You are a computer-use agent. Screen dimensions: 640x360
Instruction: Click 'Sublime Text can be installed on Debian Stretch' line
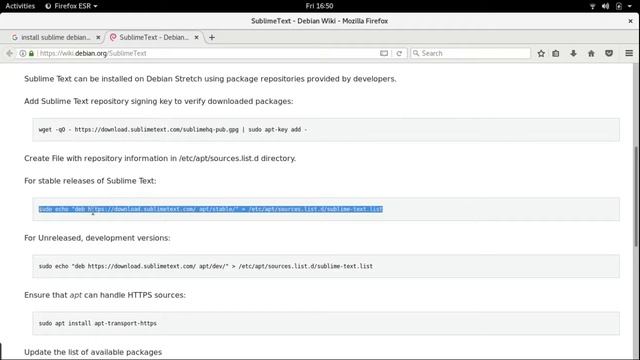pyautogui.click(x=210, y=79)
